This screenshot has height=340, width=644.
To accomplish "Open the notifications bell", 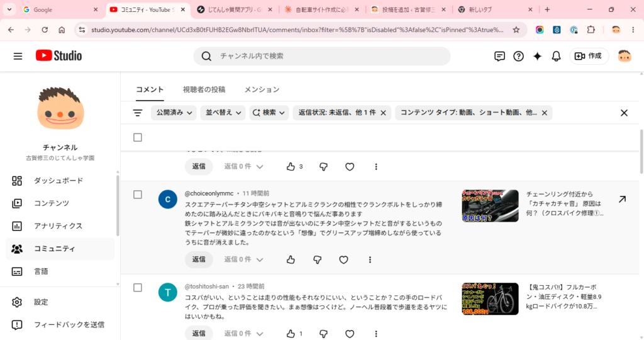I will coord(556,56).
